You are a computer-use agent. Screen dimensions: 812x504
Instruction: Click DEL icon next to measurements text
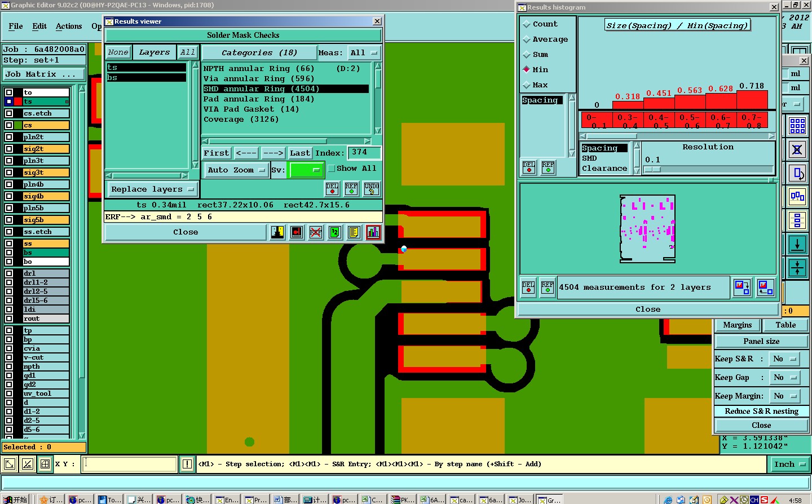pyautogui.click(x=528, y=288)
